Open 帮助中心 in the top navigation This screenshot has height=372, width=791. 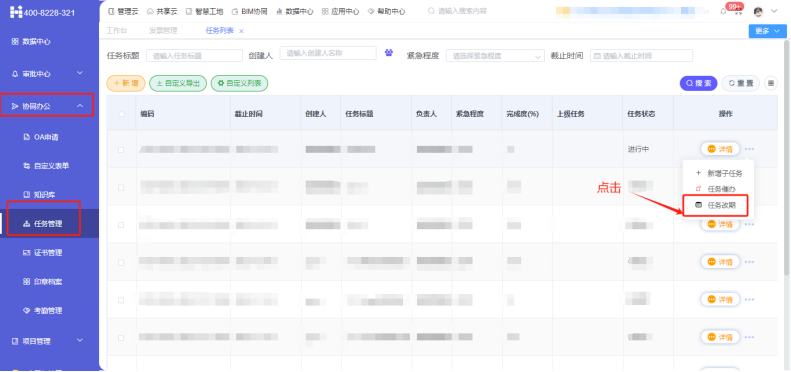386,11
